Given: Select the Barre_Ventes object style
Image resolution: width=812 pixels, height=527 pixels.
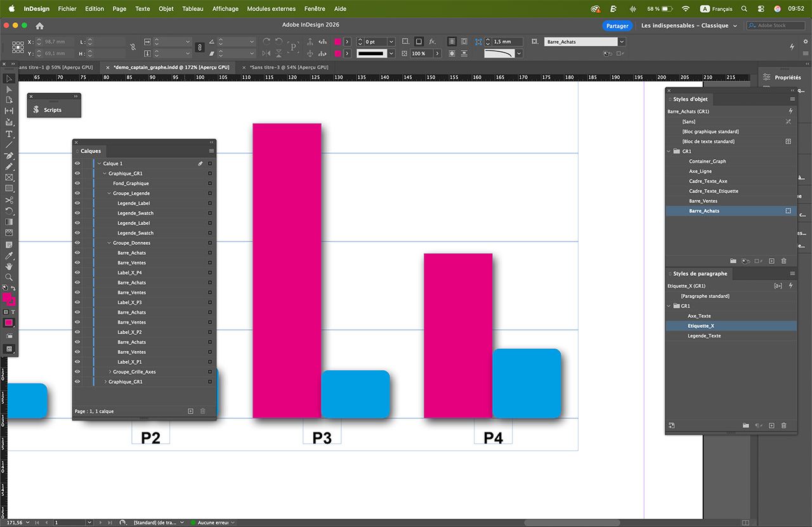Looking at the screenshot, I should (x=703, y=201).
